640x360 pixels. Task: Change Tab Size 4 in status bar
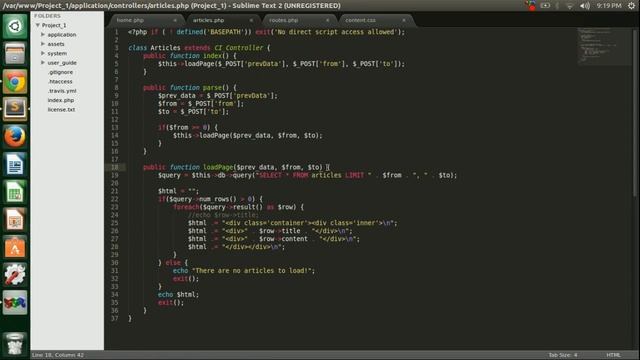tap(563, 355)
